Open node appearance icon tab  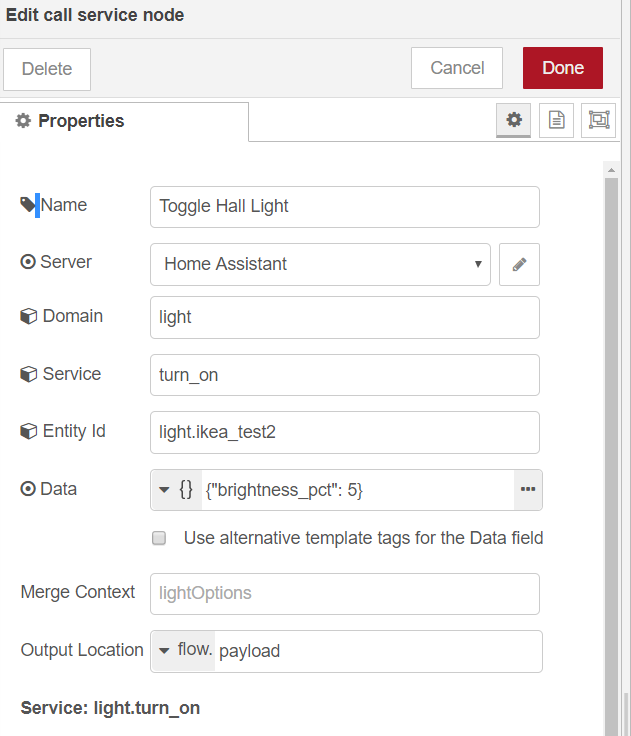[x=599, y=120]
